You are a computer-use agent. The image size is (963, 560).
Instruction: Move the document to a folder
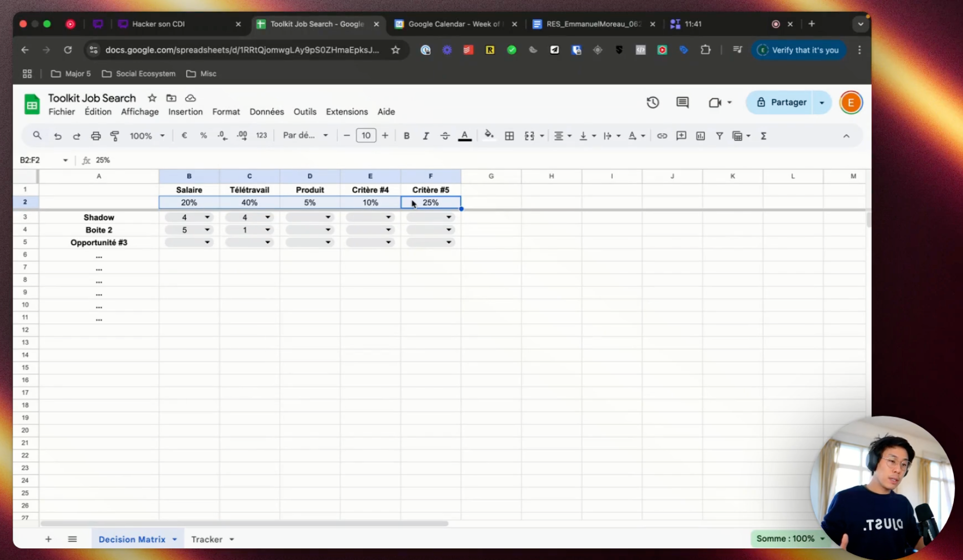(x=171, y=98)
